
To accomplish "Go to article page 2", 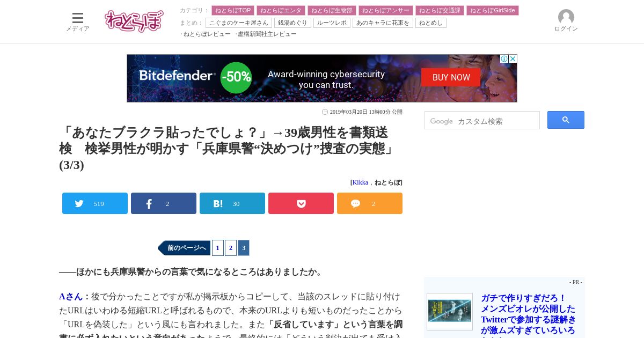I will (x=231, y=248).
